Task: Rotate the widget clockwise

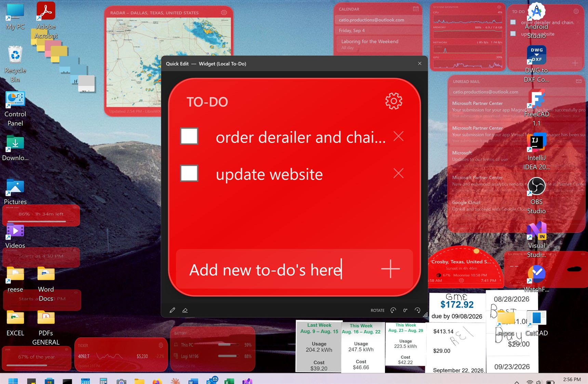Action: pyautogui.click(x=417, y=310)
